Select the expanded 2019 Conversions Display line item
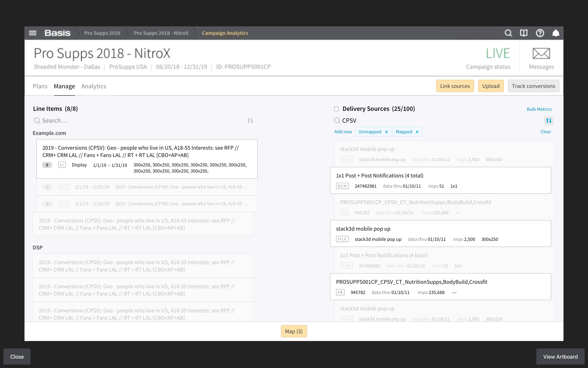Image resolution: width=588 pixels, height=368 pixels. (x=147, y=159)
